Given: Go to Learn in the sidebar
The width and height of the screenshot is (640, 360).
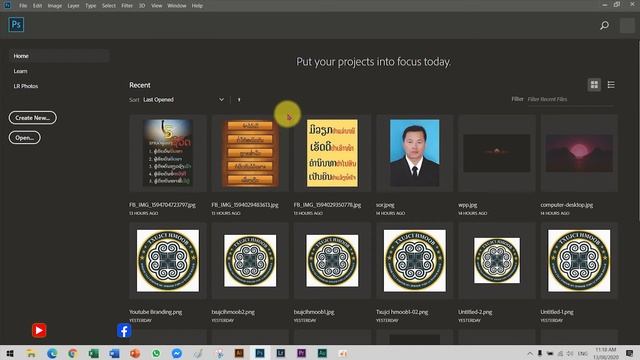Looking at the screenshot, I should (x=20, y=71).
